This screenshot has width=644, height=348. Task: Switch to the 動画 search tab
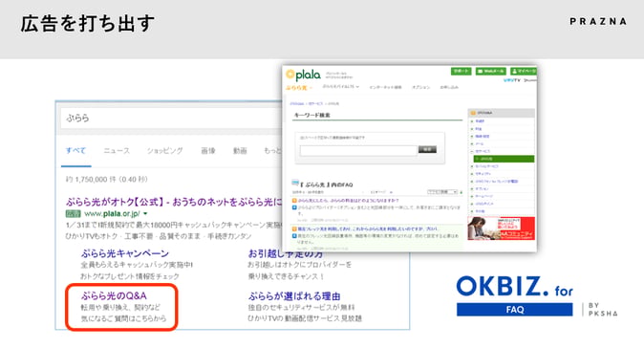240,151
